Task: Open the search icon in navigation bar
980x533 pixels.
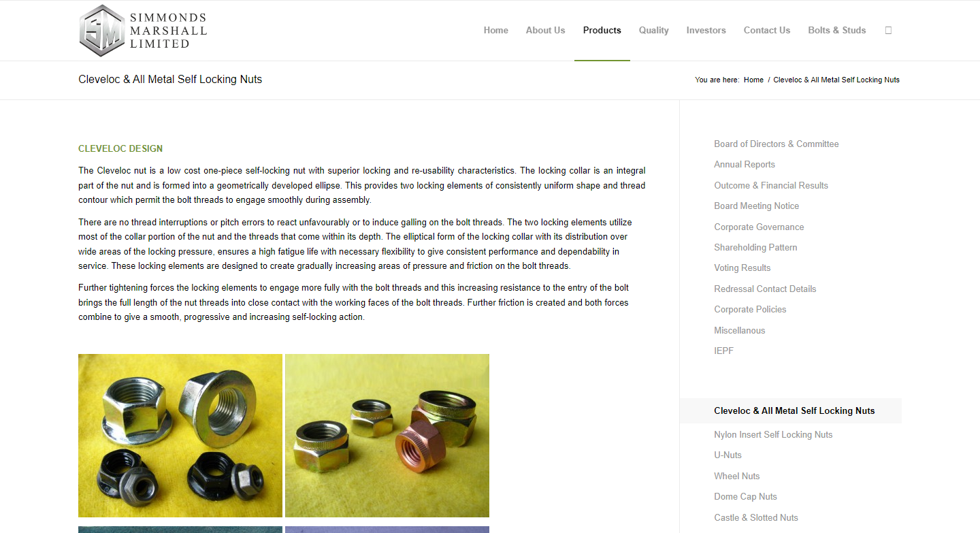Action: coord(888,30)
